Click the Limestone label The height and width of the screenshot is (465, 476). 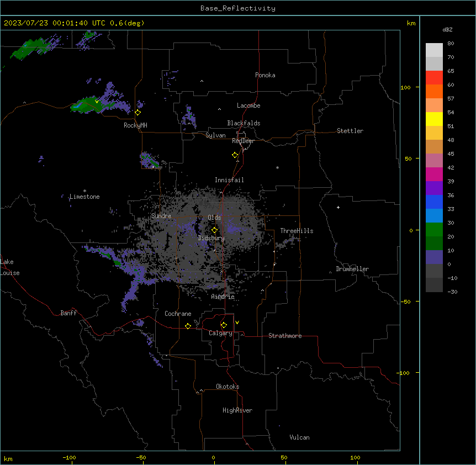[84, 197]
